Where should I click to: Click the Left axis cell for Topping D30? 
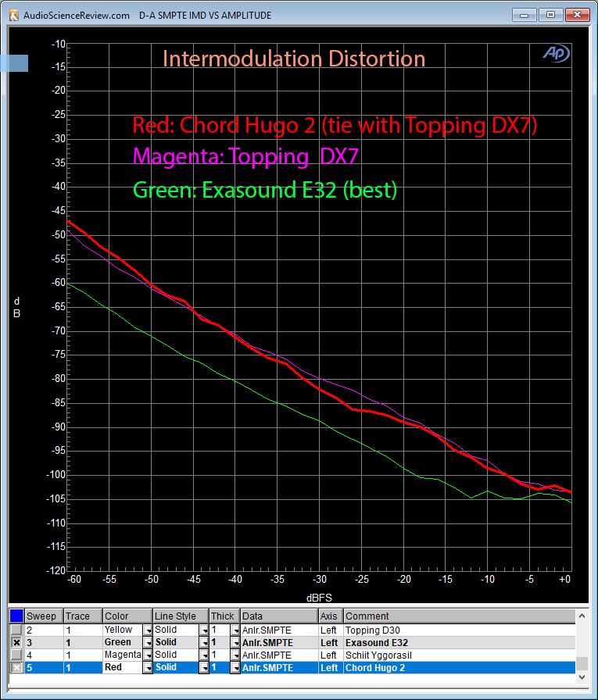tap(331, 630)
